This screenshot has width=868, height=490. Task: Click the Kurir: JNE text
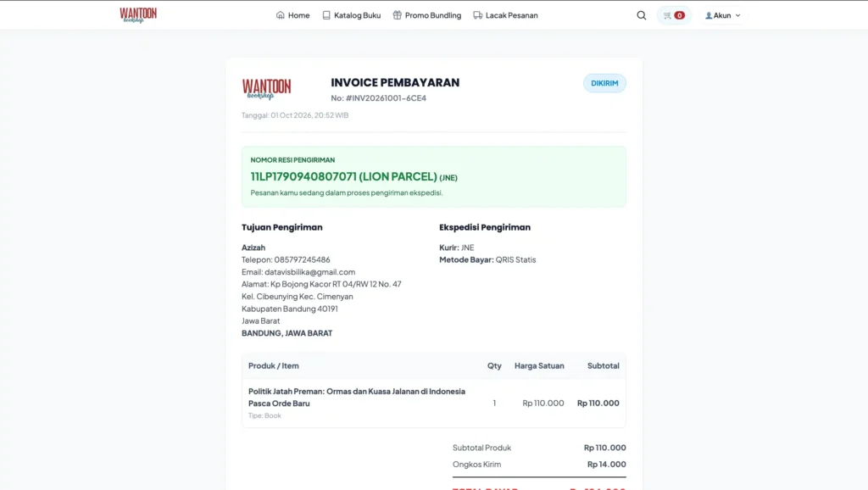pos(457,248)
